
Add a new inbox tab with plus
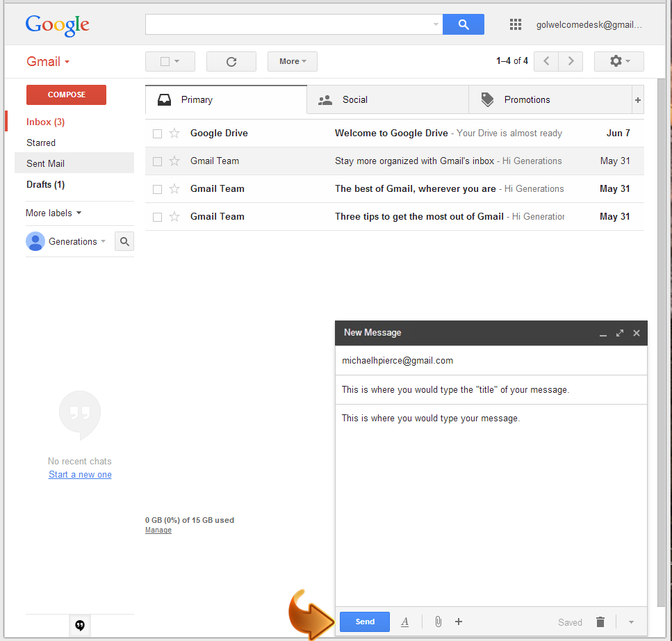[x=638, y=100]
